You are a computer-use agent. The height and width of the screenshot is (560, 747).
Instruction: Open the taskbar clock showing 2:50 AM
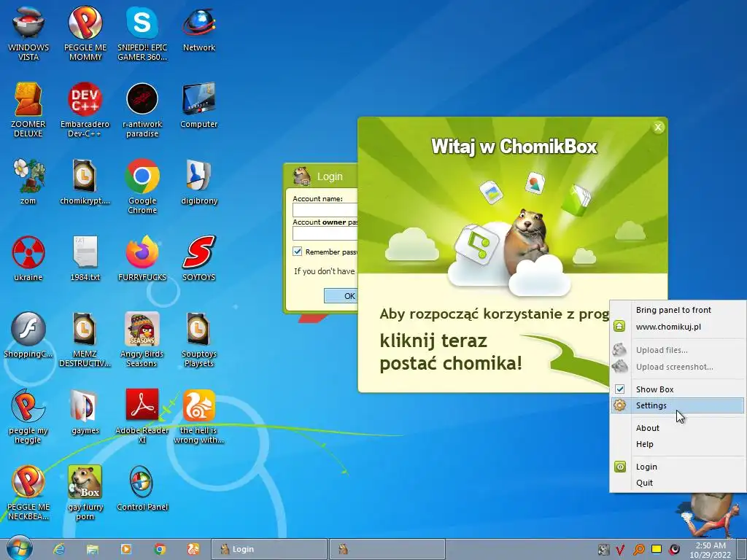pyautogui.click(x=711, y=550)
